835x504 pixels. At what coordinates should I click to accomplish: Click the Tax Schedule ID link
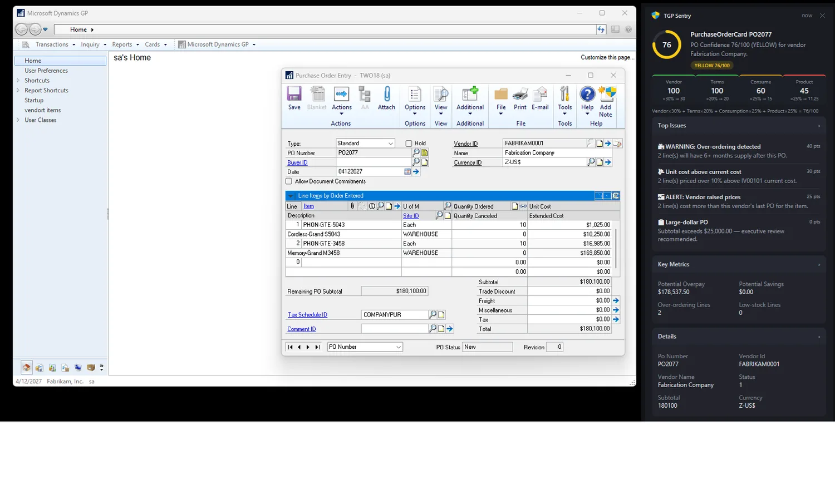(x=307, y=315)
